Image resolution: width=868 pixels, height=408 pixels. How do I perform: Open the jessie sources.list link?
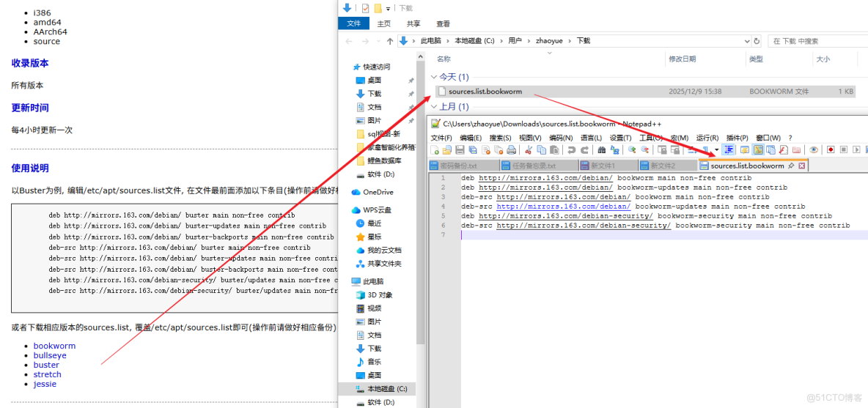pyautogui.click(x=45, y=384)
